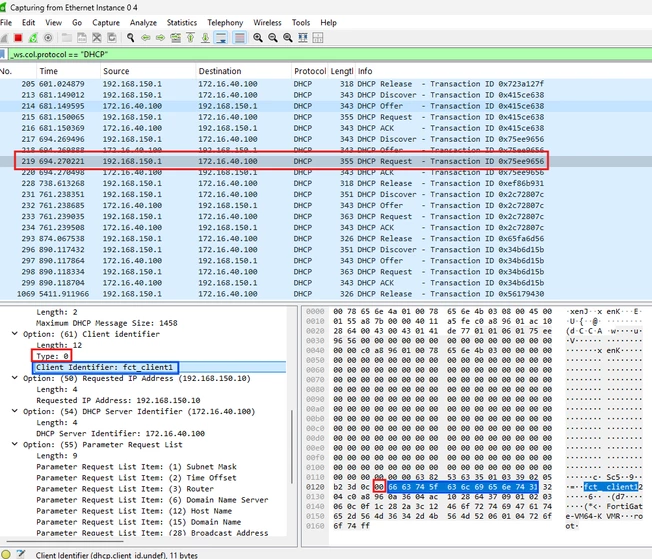This screenshot has height=559, width=652.
Task: Open the Analyze menu
Action: pyautogui.click(x=143, y=23)
